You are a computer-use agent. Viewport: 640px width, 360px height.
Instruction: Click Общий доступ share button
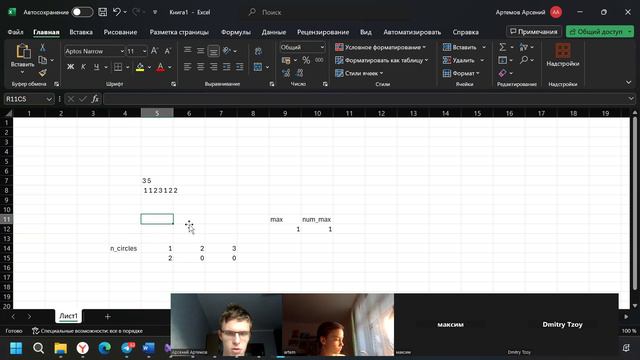600,31
